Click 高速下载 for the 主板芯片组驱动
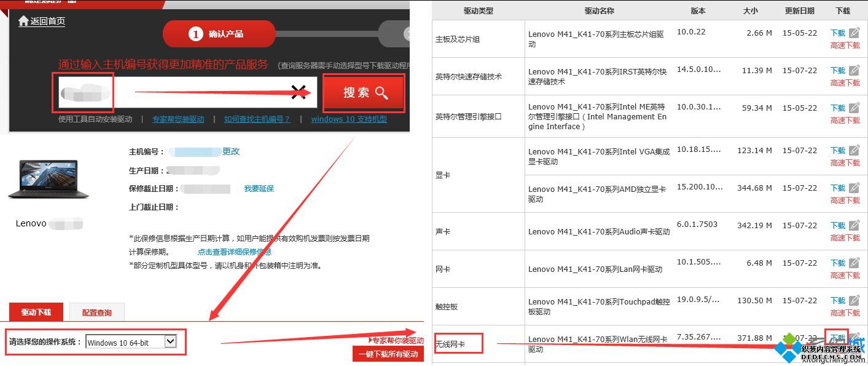Viewport: 868px width, 366px height. [845, 45]
